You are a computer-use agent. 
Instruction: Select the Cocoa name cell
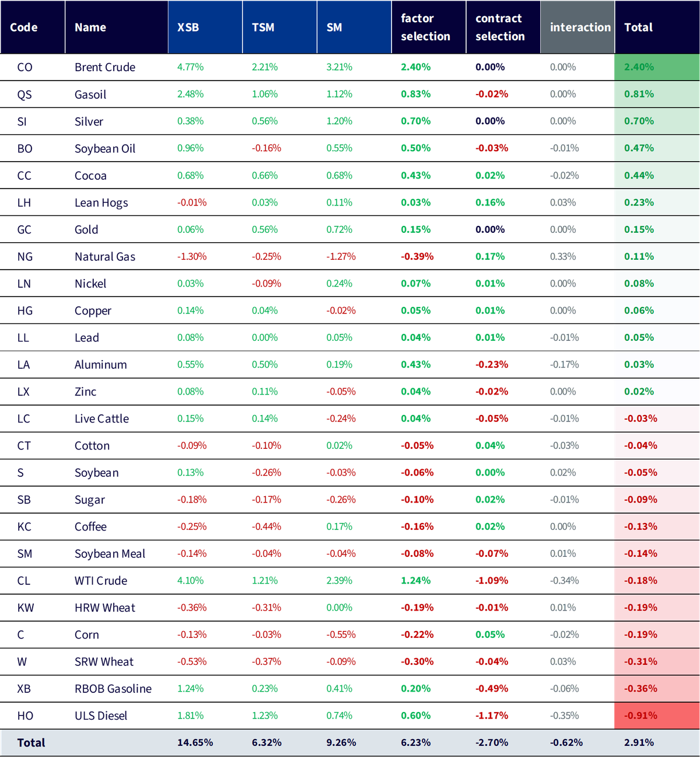coord(90,176)
